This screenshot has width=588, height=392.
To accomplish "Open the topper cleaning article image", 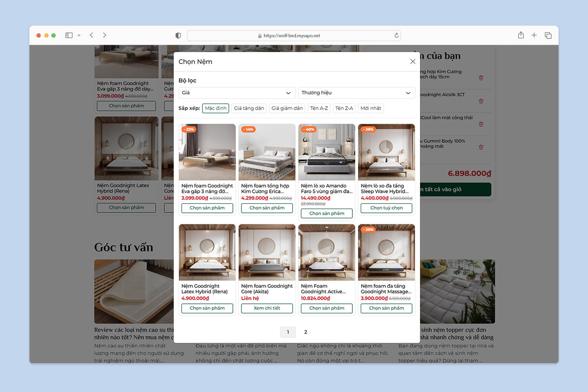I will [457, 291].
